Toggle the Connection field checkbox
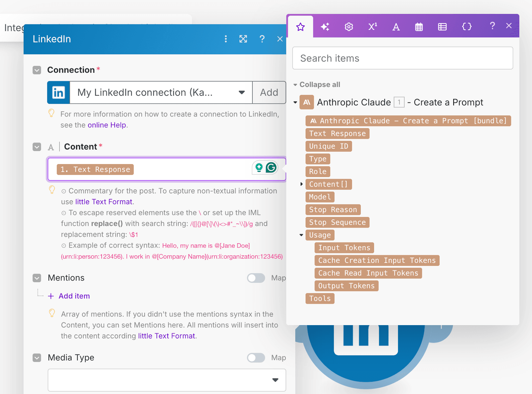Image resolution: width=532 pixels, height=394 pixels. [37, 70]
